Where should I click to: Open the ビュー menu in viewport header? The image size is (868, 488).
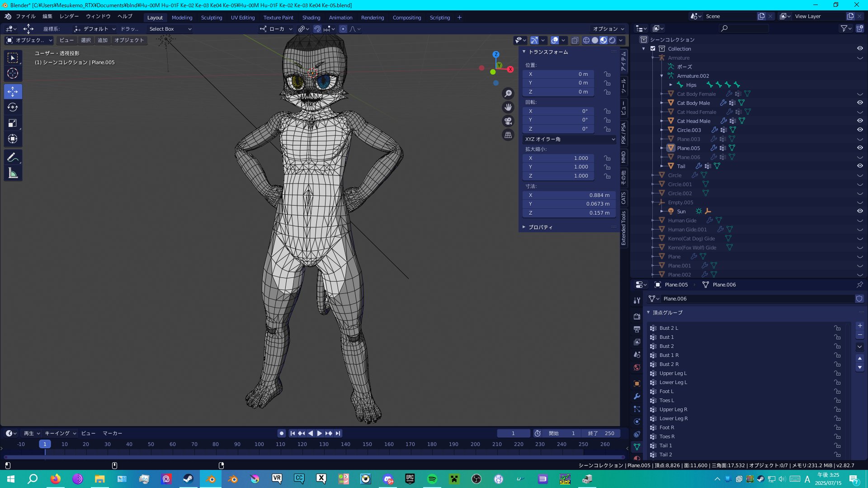[x=66, y=40]
